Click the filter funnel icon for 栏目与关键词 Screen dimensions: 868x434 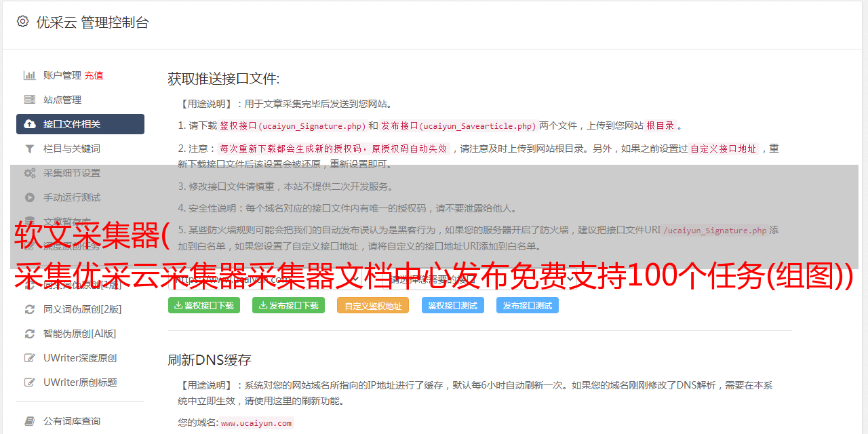coord(30,149)
